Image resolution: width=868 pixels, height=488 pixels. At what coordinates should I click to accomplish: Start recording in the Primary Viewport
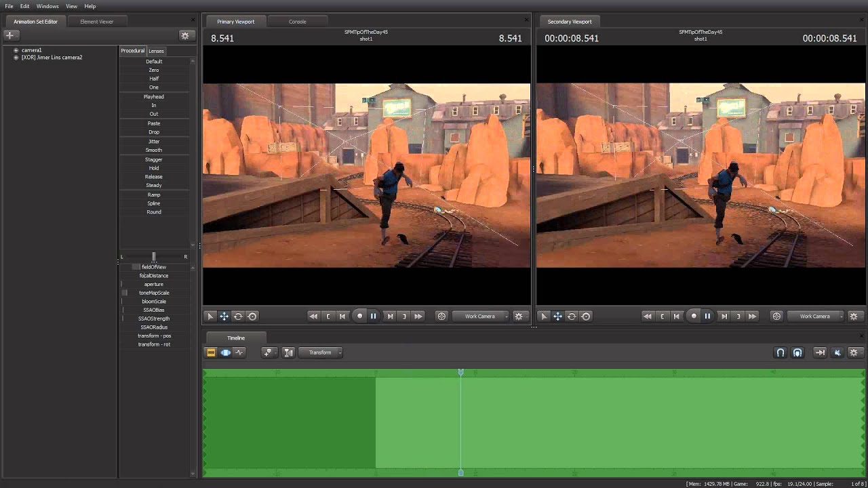(360, 316)
